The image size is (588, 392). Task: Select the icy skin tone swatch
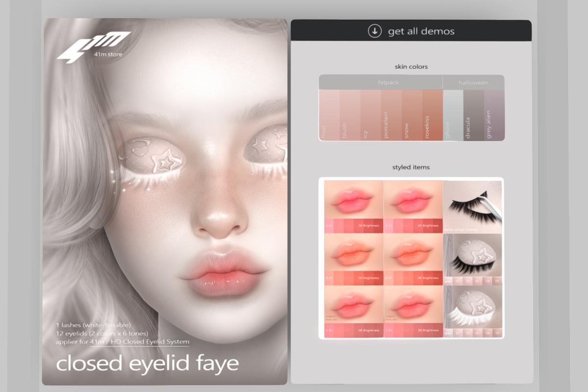click(x=370, y=116)
